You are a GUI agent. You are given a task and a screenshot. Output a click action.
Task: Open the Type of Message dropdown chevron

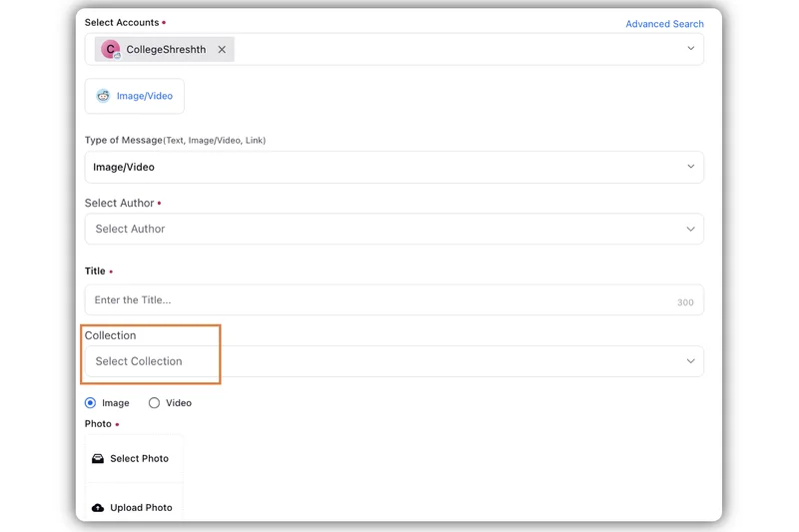pyautogui.click(x=690, y=167)
